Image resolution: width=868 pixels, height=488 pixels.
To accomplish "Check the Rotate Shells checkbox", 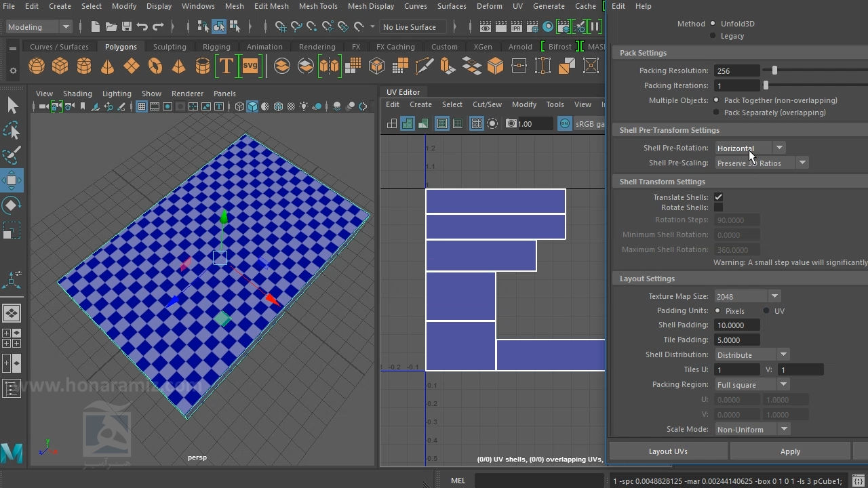I will point(718,207).
